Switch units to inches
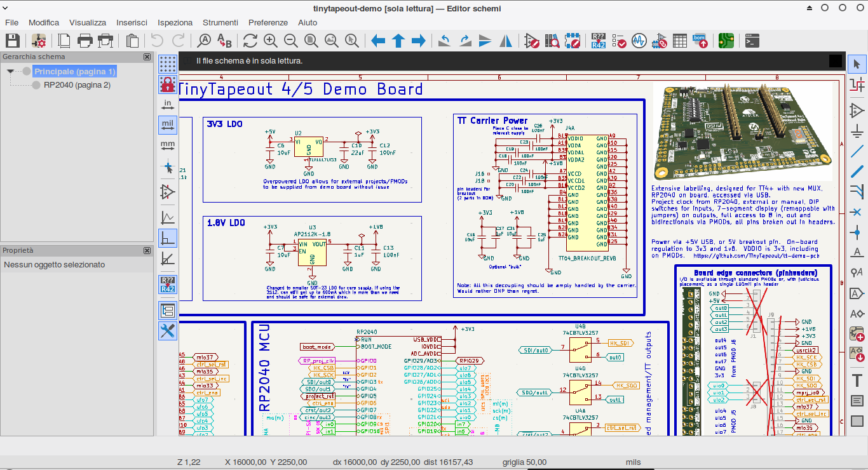 168,104
